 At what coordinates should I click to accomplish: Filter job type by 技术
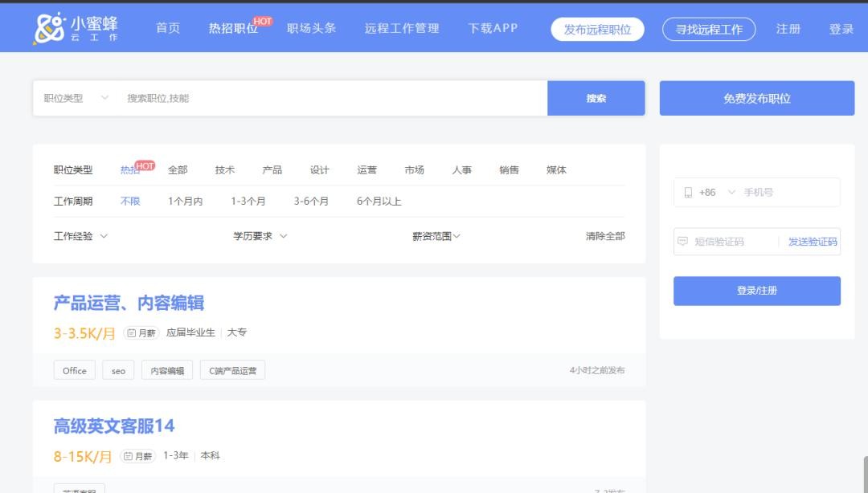(224, 170)
